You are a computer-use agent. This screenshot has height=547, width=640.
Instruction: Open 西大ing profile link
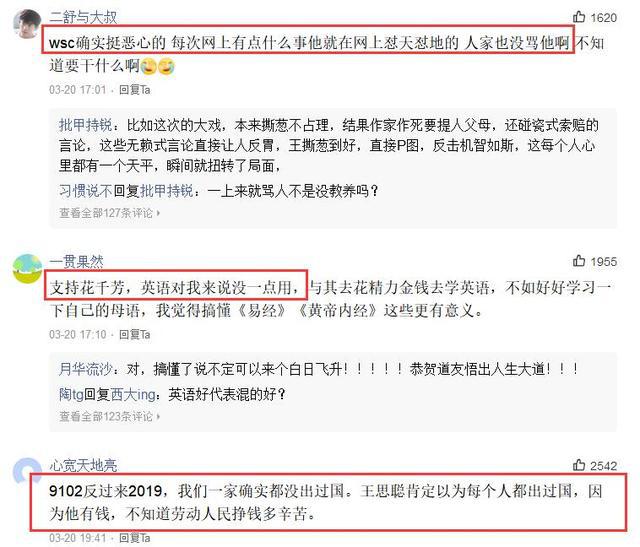pyautogui.click(x=133, y=394)
